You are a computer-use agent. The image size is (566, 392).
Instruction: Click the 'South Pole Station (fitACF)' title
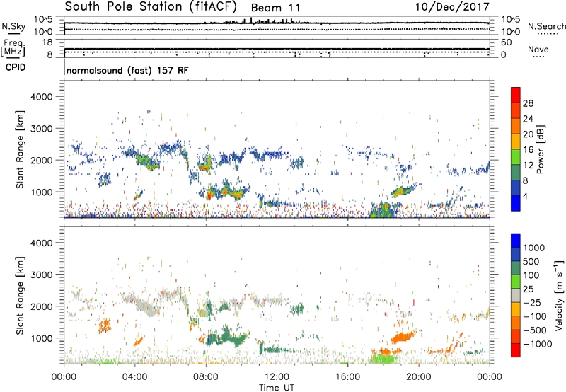[x=151, y=6]
